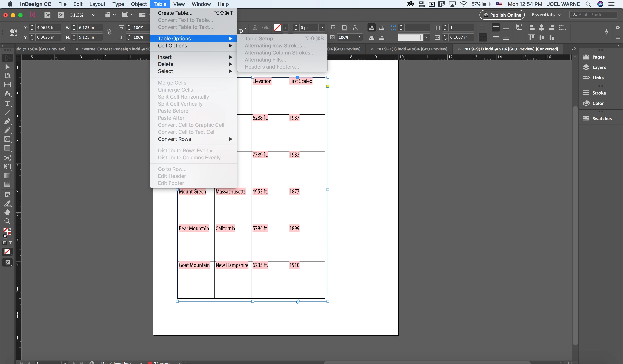Open the zoom level dropdown
Image resolution: width=623 pixels, height=364 pixels.
point(94,15)
